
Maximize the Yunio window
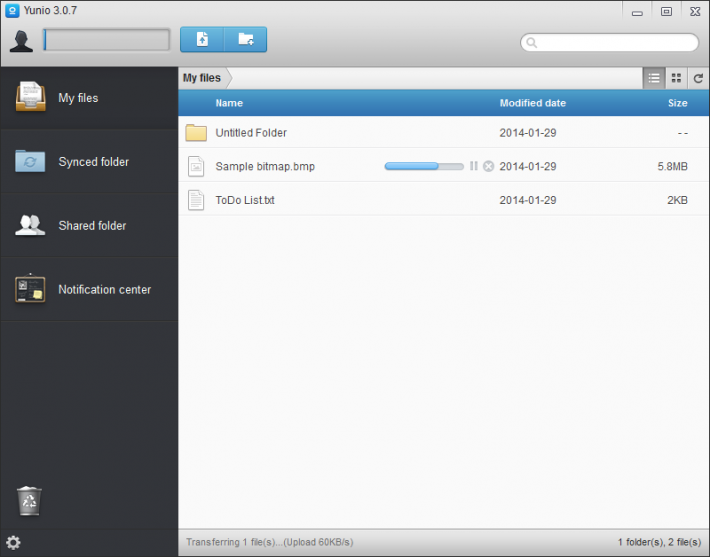(x=666, y=12)
